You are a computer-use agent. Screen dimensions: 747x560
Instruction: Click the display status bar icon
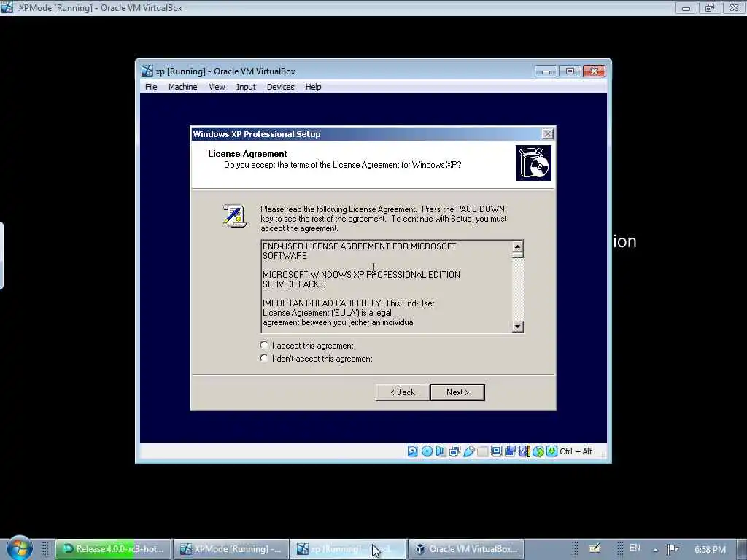tap(496, 451)
